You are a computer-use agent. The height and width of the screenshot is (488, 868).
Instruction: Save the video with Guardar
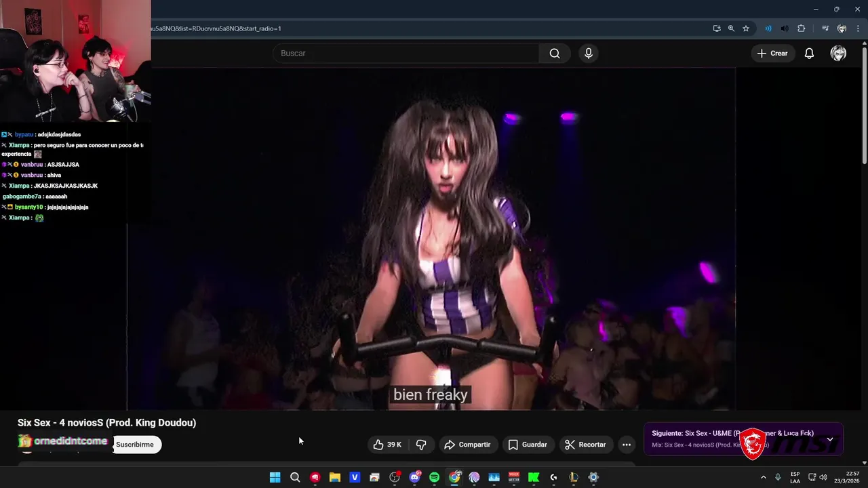click(528, 445)
